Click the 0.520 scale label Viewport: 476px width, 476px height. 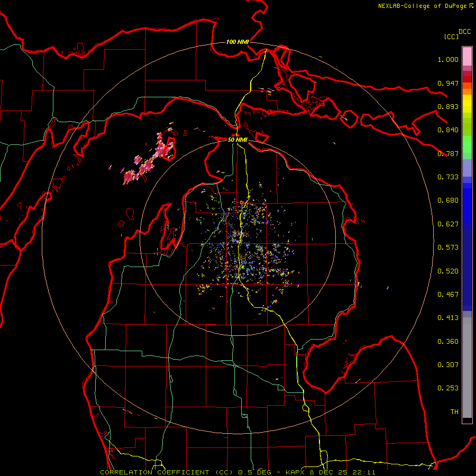click(448, 271)
